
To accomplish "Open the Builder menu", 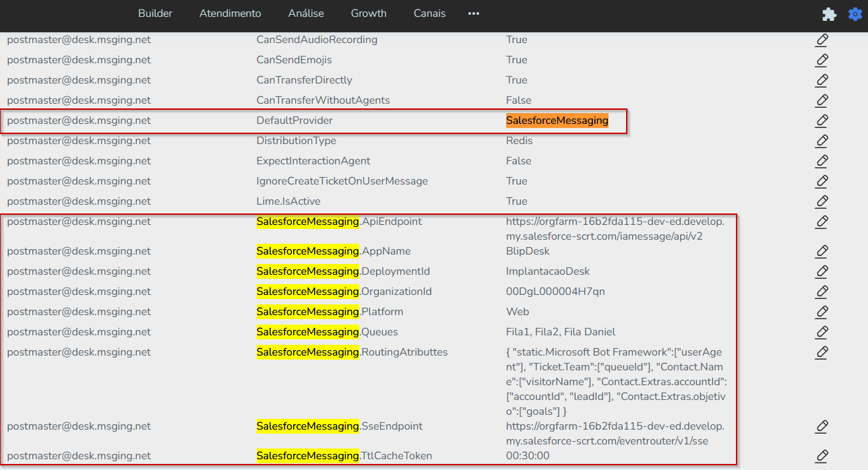I will click(x=155, y=13).
